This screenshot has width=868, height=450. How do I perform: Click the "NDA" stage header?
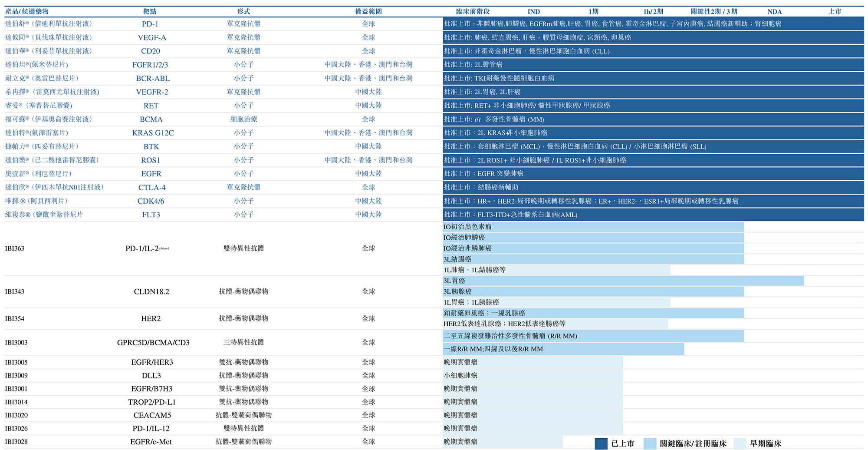[x=775, y=12]
